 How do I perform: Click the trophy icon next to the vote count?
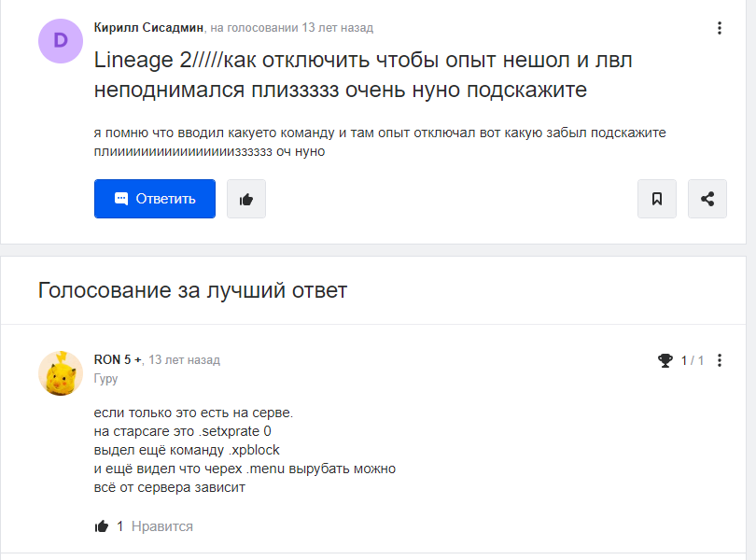[666, 359]
